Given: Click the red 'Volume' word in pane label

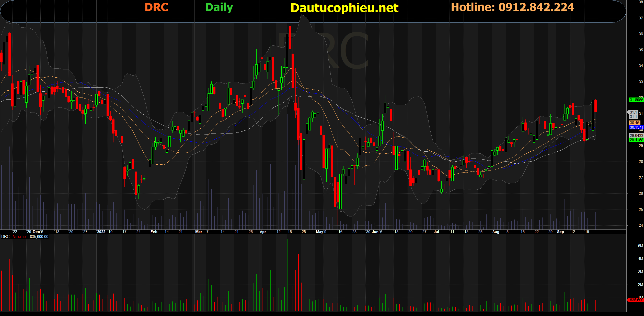Looking at the screenshot, I should [x=19, y=237].
